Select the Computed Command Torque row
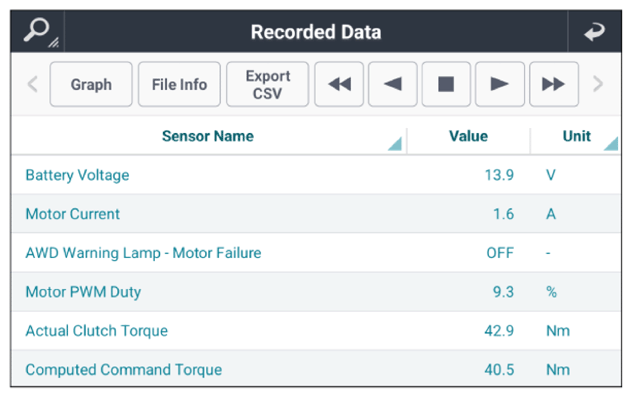 tap(316, 369)
